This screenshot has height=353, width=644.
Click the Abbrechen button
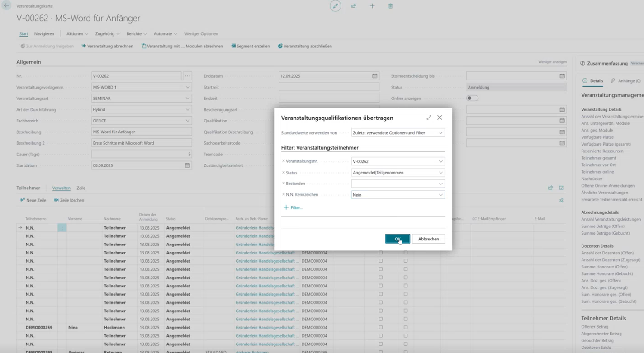tap(428, 239)
